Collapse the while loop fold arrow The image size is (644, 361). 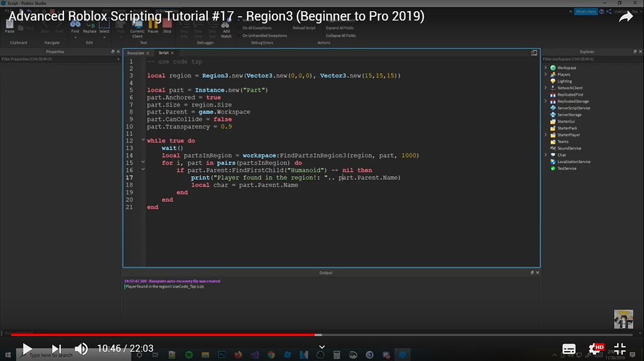(x=143, y=141)
